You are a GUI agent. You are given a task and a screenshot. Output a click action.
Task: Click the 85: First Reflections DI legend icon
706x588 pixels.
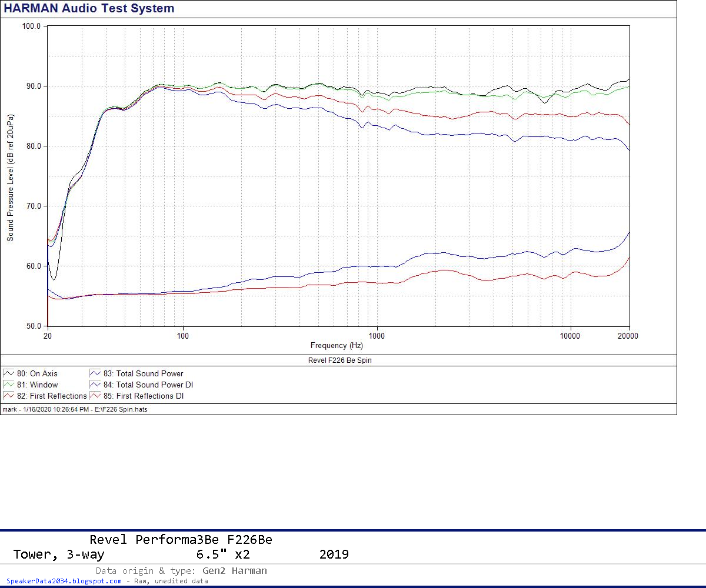pyautogui.click(x=94, y=396)
